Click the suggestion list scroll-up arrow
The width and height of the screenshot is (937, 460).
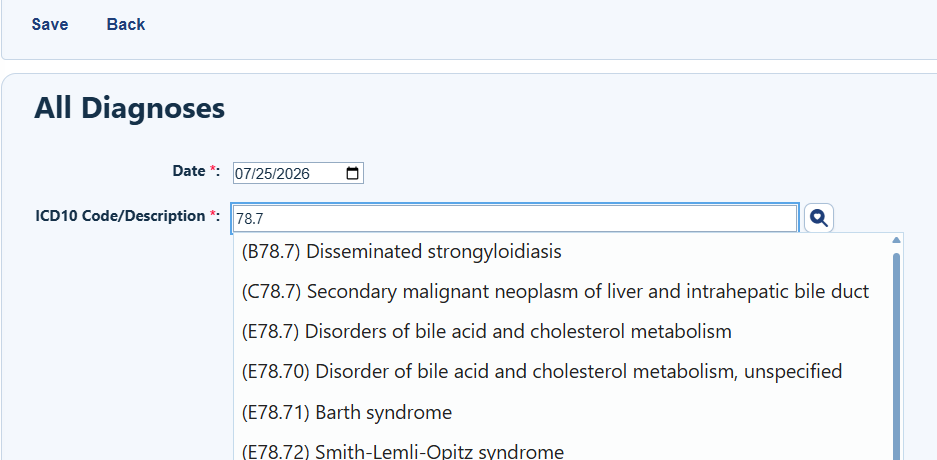[x=896, y=240]
